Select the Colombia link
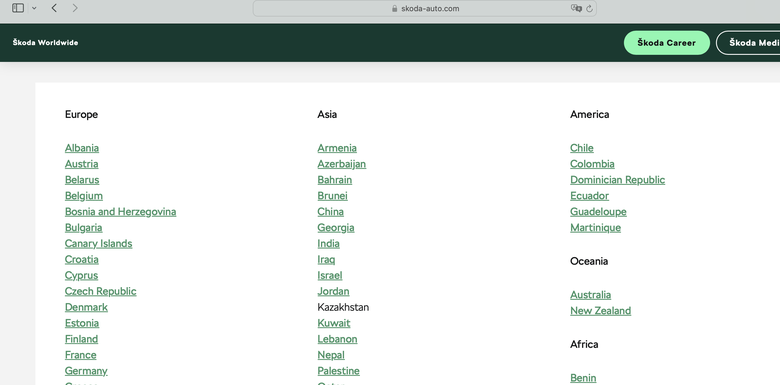Viewport: 780px width, 385px height. (x=592, y=164)
